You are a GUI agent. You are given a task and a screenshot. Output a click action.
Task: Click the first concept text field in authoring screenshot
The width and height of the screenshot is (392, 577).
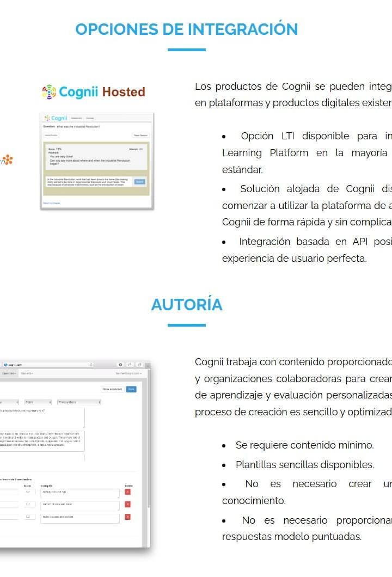coord(80,493)
